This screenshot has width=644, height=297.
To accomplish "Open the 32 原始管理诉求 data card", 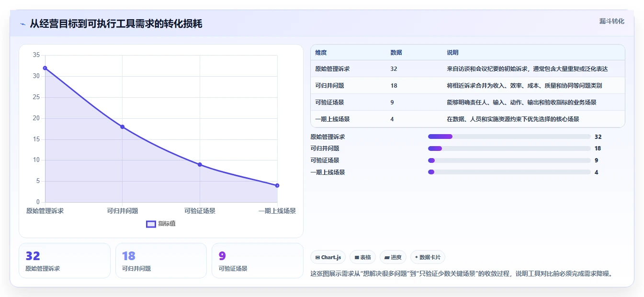I will tap(65, 261).
